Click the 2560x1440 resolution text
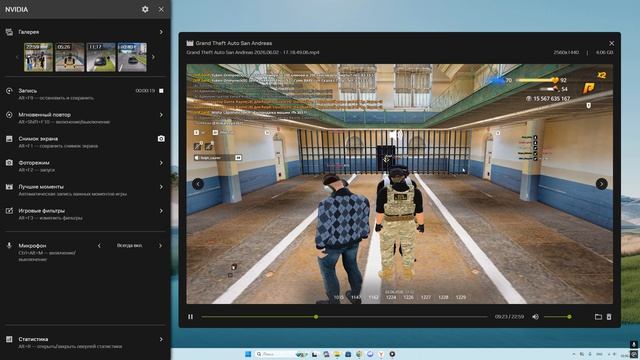Viewport: 640px width, 360px height. (x=566, y=52)
